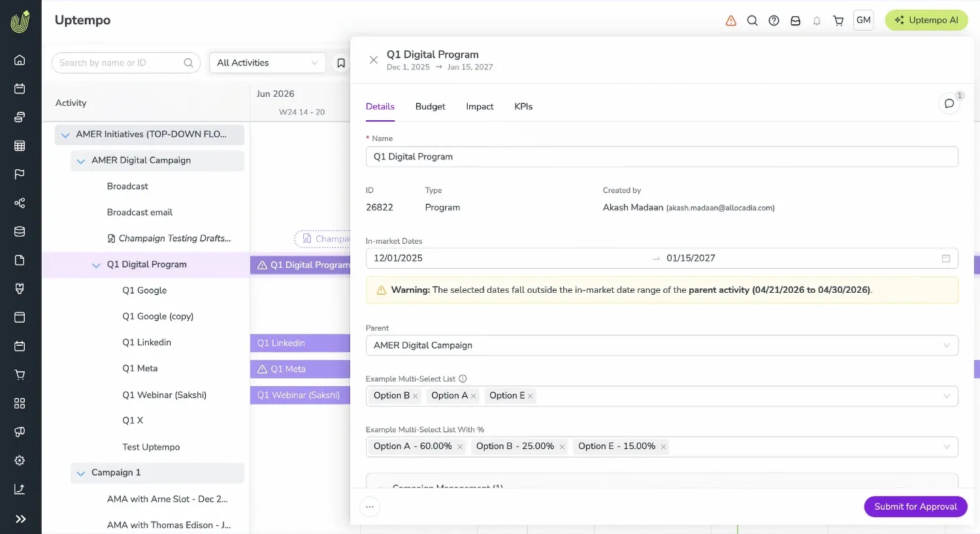Image resolution: width=980 pixels, height=534 pixels.
Task: Remove the Option E - 15.00% tag
Action: click(663, 447)
